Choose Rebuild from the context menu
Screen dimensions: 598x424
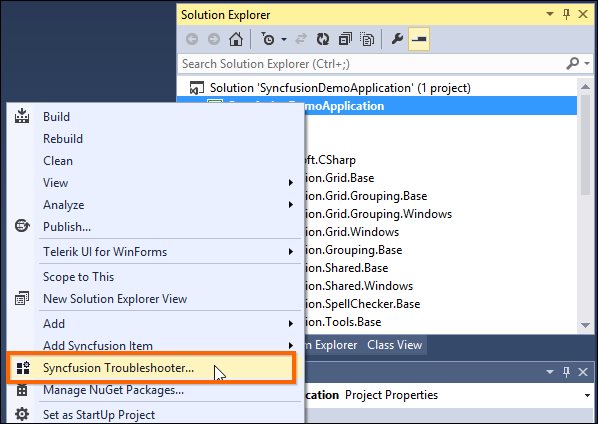pyautogui.click(x=63, y=139)
